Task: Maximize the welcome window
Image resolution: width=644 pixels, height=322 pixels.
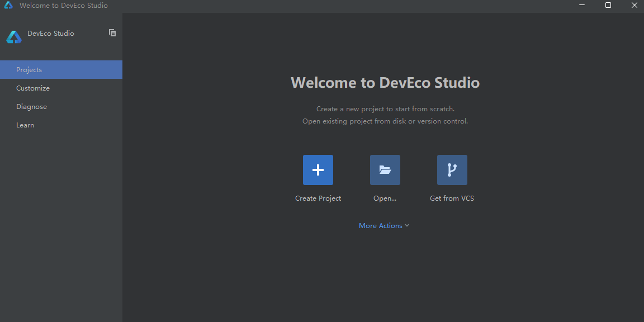Action: [608, 6]
